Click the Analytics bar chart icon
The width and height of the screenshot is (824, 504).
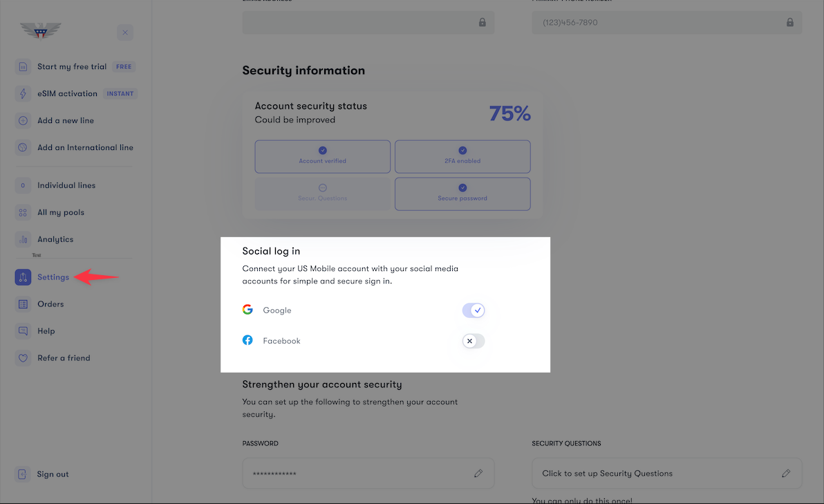tap(22, 239)
